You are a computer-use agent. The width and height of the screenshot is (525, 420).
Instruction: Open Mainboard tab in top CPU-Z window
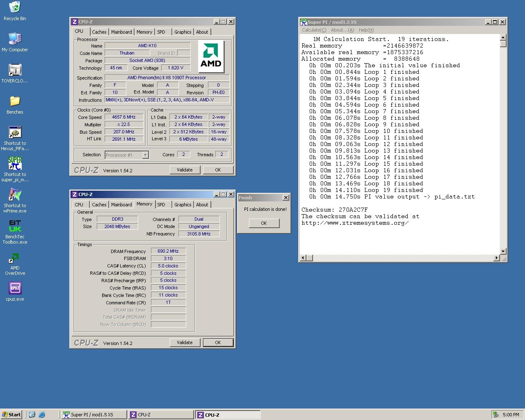[x=121, y=32]
